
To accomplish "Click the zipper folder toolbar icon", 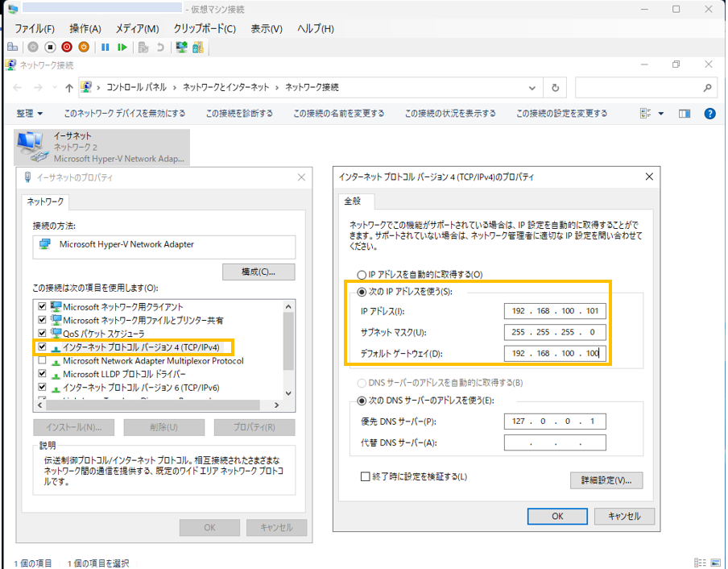I will point(198,47).
